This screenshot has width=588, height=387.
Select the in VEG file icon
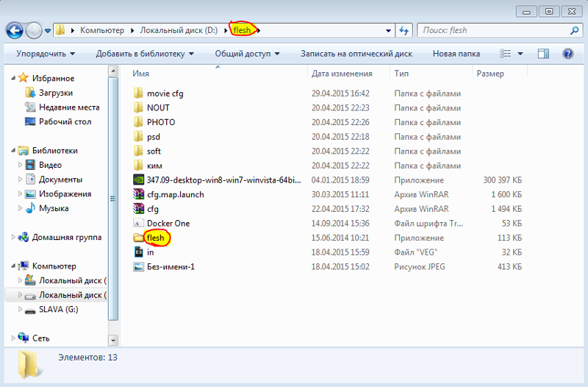point(139,252)
